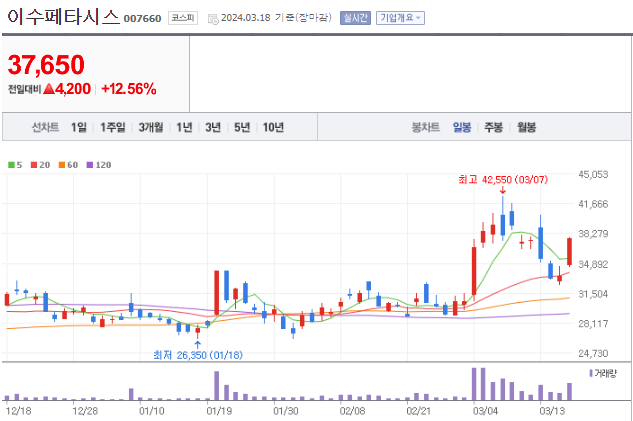
Task: Click the 최고 42,550 (03/07) high label
Action: [503, 180]
